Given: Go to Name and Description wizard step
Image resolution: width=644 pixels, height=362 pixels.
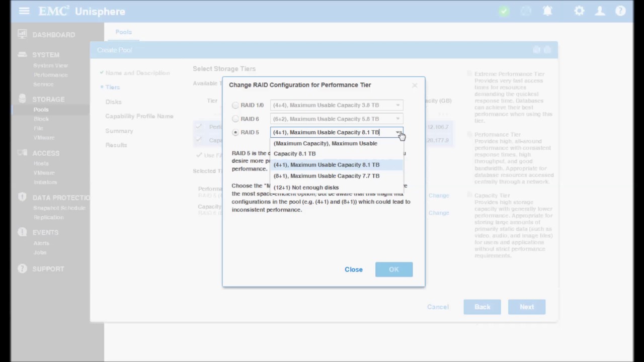Looking at the screenshot, I should (137, 73).
